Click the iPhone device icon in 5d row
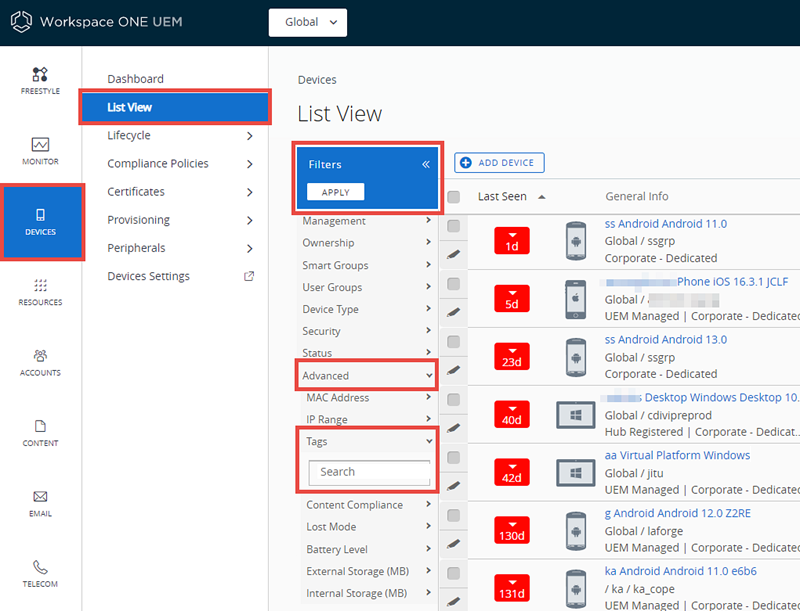Screen dimensions: 800x611 (x=576, y=299)
